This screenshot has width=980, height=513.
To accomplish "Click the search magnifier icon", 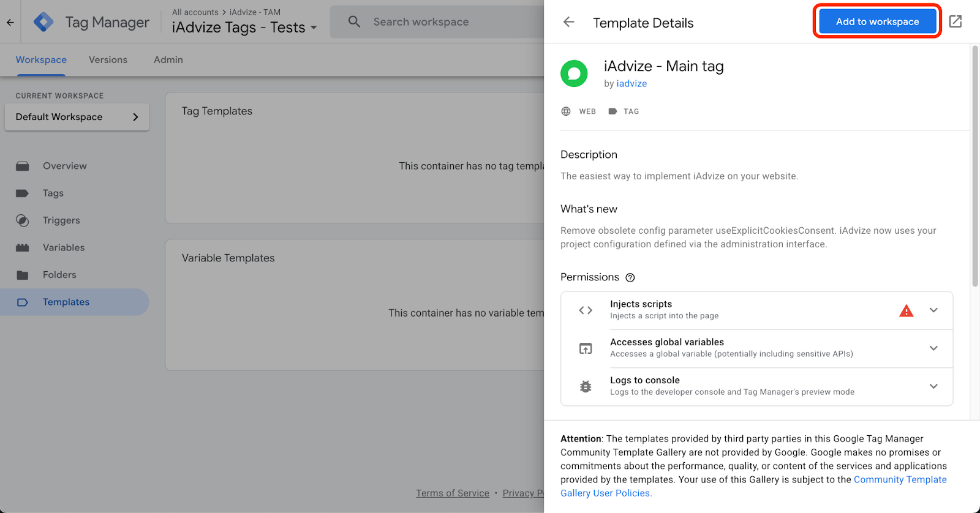I will tap(354, 22).
